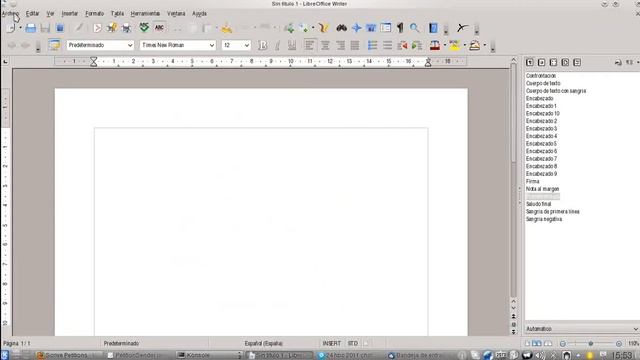Open the Automático style filter dropdown
The height and width of the screenshot is (360, 640).
582,329
